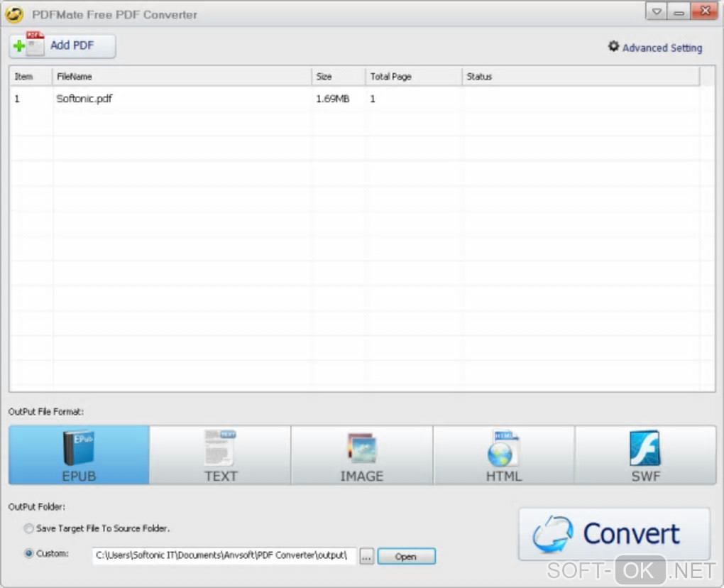Select EPUB output format
The width and height of the screenshot is (724, 588).
pyautogui.click(x=79, y=455)
